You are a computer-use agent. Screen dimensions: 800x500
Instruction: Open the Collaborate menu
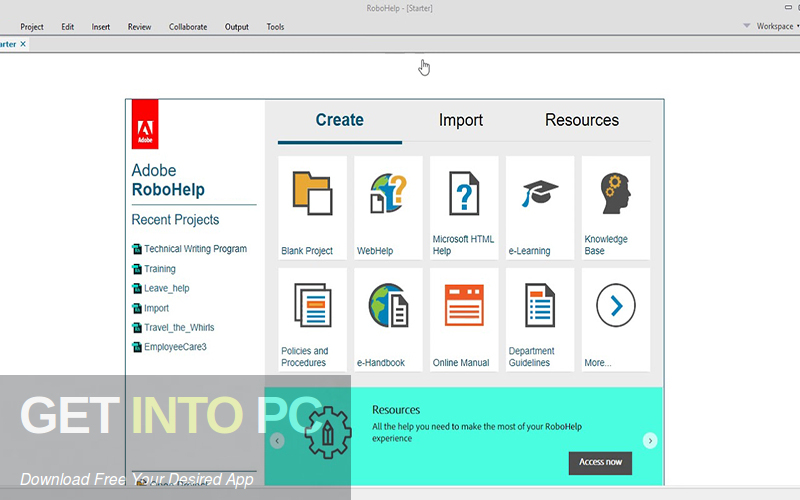[x=188, y=27]
